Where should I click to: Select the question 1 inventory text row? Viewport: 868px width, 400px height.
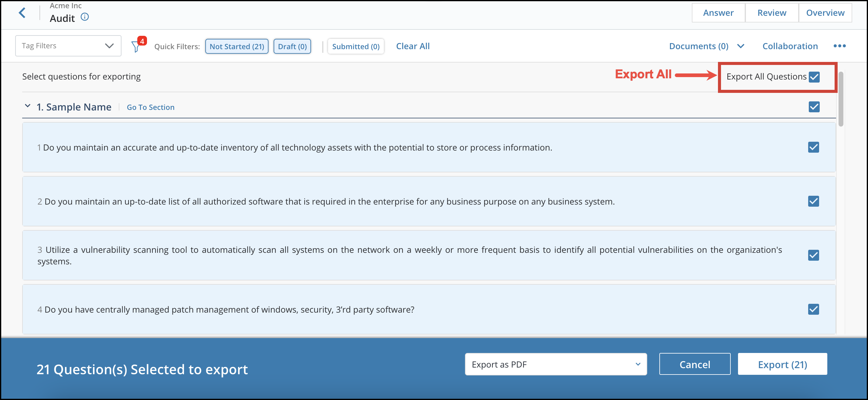point(429,147)
